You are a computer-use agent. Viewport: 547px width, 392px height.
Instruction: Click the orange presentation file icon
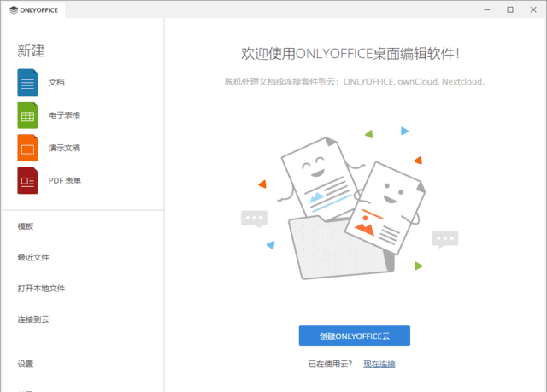coord(27,148)
